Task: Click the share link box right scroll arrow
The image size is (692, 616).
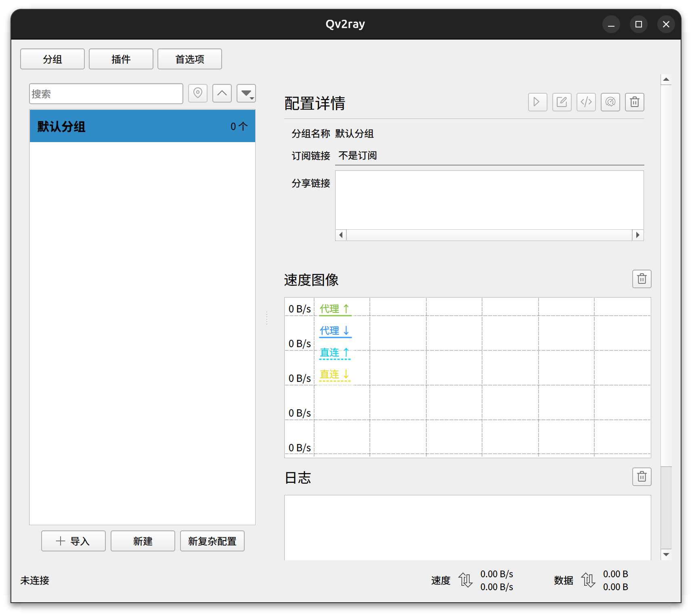Action: coord(638,235)
